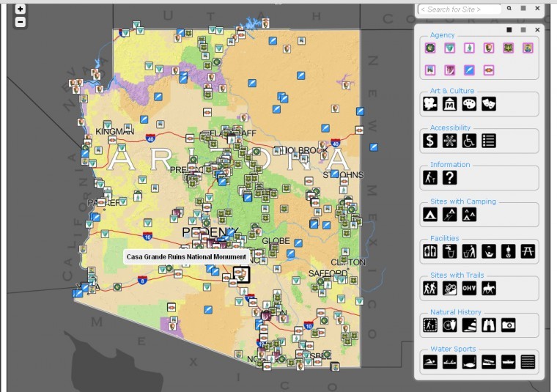557x392 pixels.
Task: Filter by museum icon
Action: click(x=450, y=104)
